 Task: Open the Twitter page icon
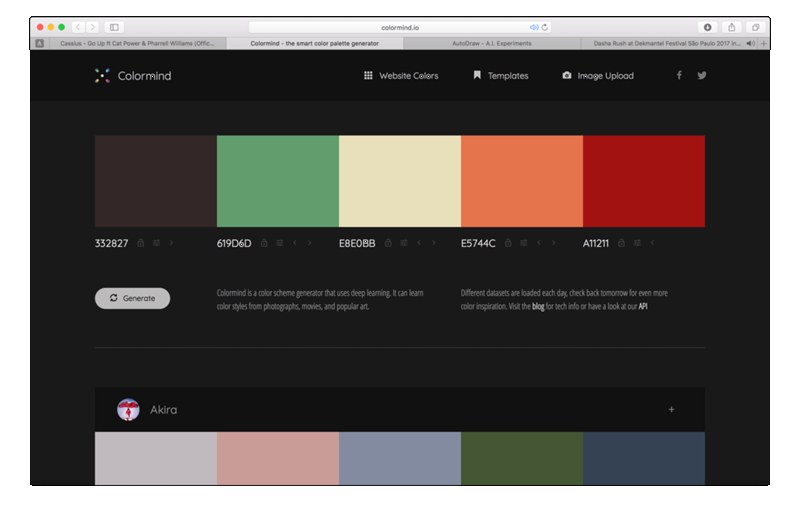(702, 76)
